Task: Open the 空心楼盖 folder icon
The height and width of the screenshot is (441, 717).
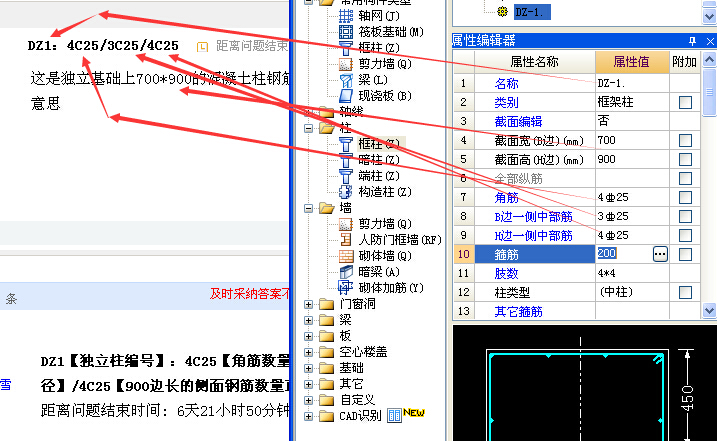Action: point(326,352)
